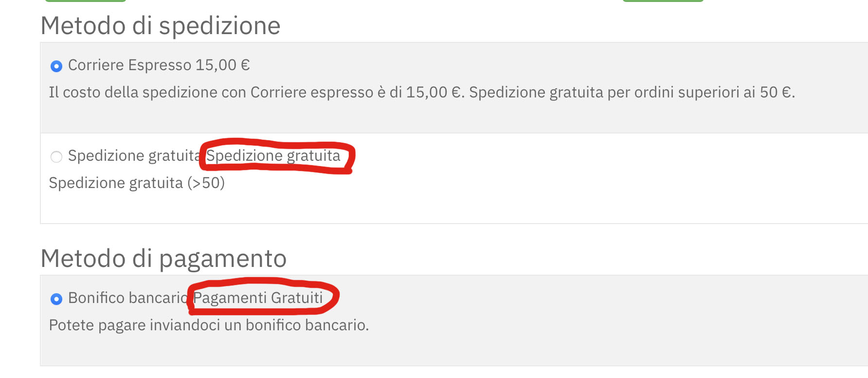Click the Metodo di pagamento heading
This screenshot has height=378, width=868.
[x=163, y=259]
